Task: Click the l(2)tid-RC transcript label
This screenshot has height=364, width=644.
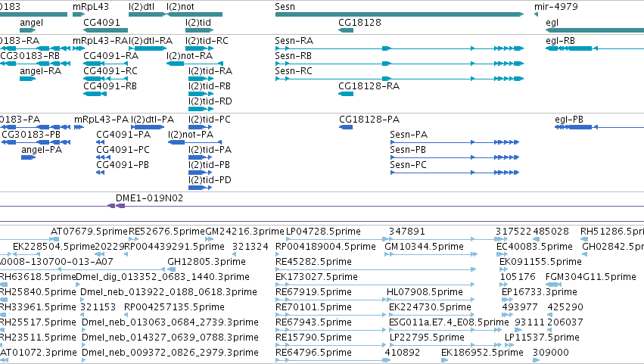Action: [x=207, y=41]
